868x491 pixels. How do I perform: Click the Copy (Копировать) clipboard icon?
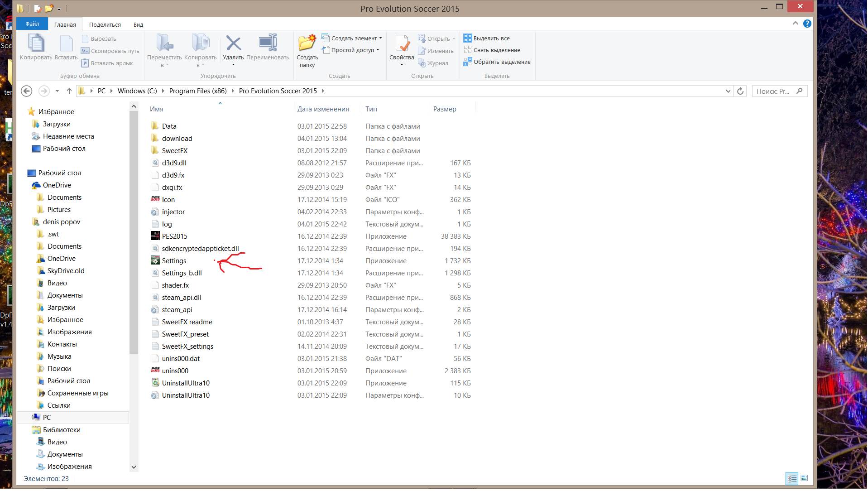pyautogui.click(x=36, y=44)
